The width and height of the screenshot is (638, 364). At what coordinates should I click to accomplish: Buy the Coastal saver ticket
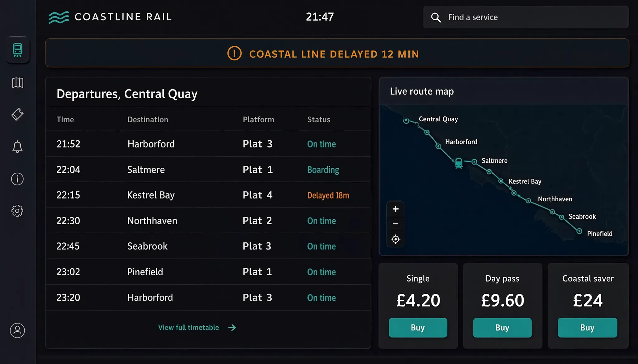click(x=588, y=328)
